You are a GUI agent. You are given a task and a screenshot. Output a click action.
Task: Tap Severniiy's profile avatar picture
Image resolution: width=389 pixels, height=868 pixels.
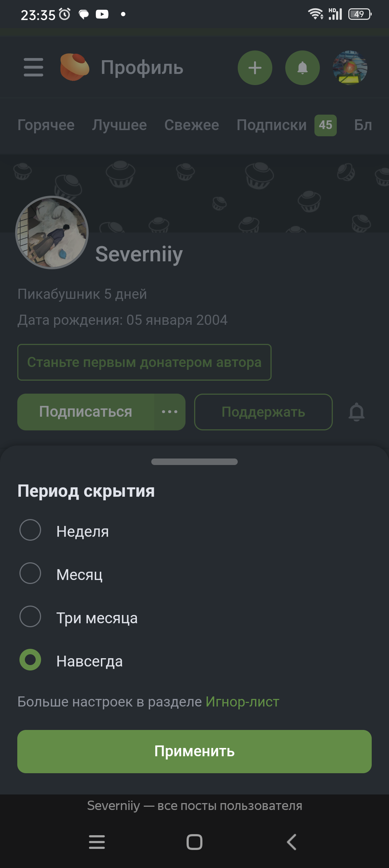[52, 232]
